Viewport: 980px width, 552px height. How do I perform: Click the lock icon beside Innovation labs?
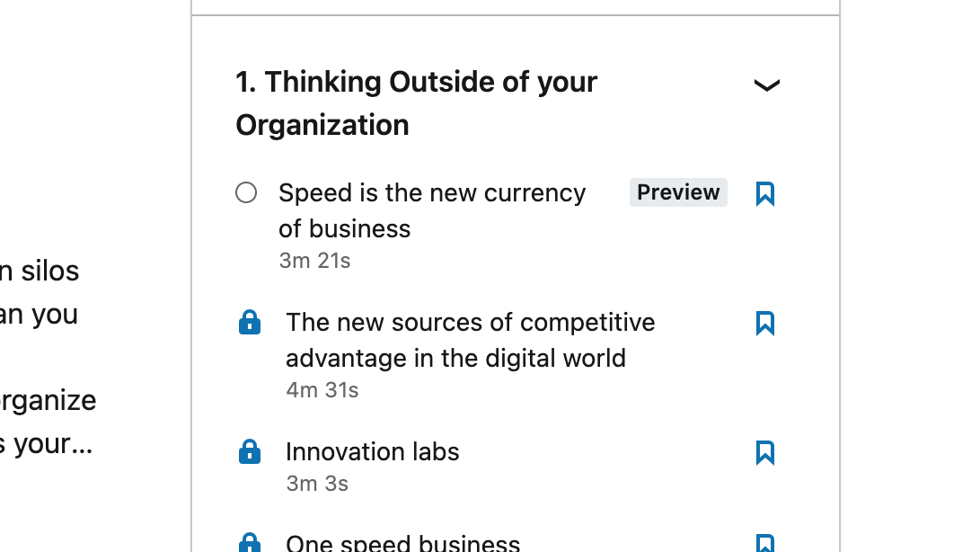click(x=249, y=452)
